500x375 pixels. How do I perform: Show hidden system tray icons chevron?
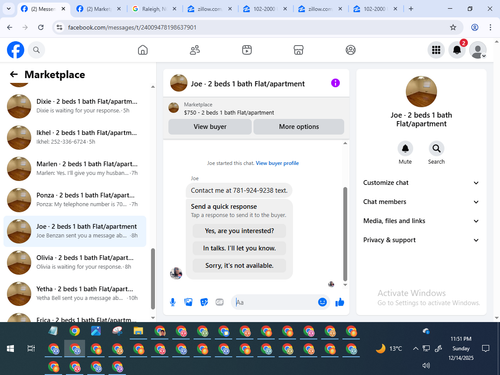[x=415, y=349]
